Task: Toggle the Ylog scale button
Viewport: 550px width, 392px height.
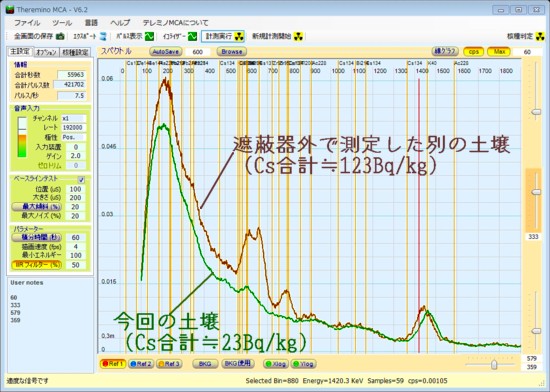Action: point(303,364)
